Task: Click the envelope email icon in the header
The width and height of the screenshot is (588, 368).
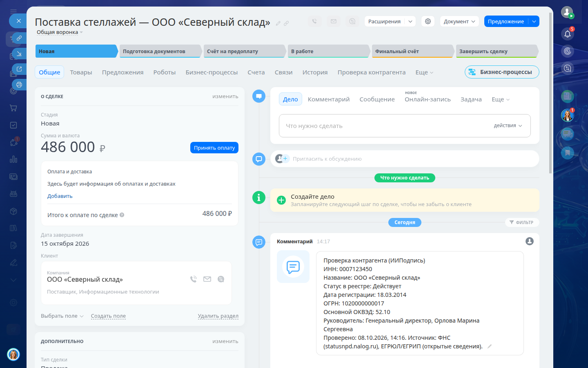Action: point(333,21)
